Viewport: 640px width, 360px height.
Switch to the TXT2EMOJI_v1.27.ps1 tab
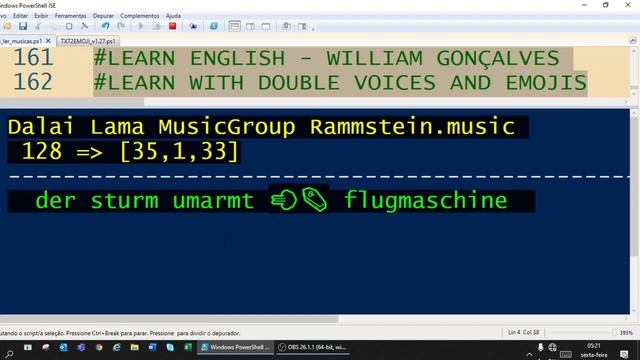coord(88,41)
